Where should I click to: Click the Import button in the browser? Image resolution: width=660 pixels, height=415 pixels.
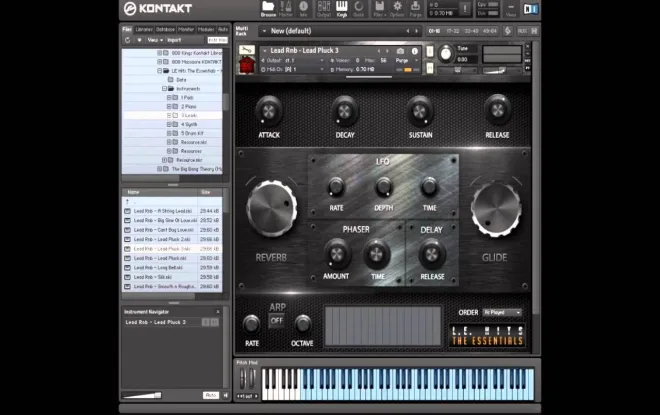coord(174,40)
